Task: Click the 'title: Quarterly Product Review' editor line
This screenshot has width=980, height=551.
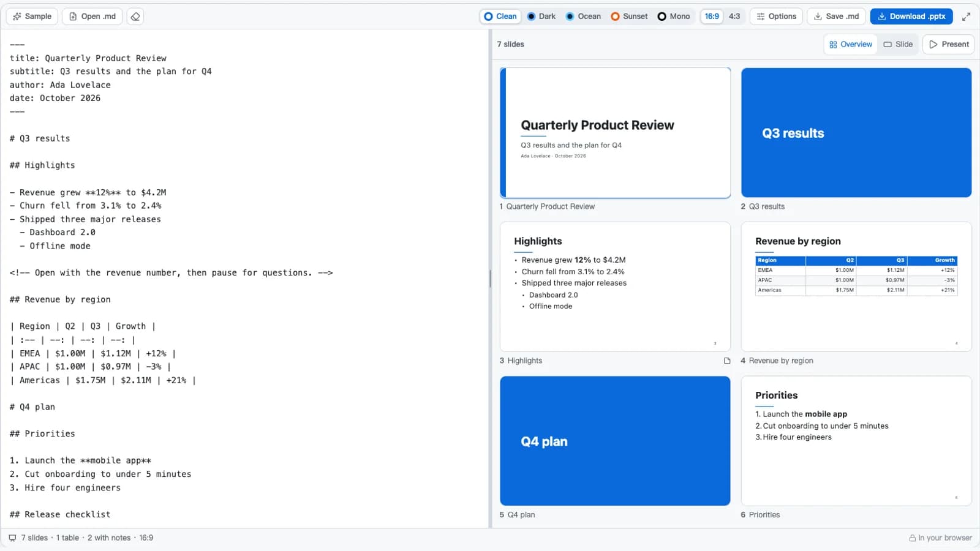Action: 88,58
